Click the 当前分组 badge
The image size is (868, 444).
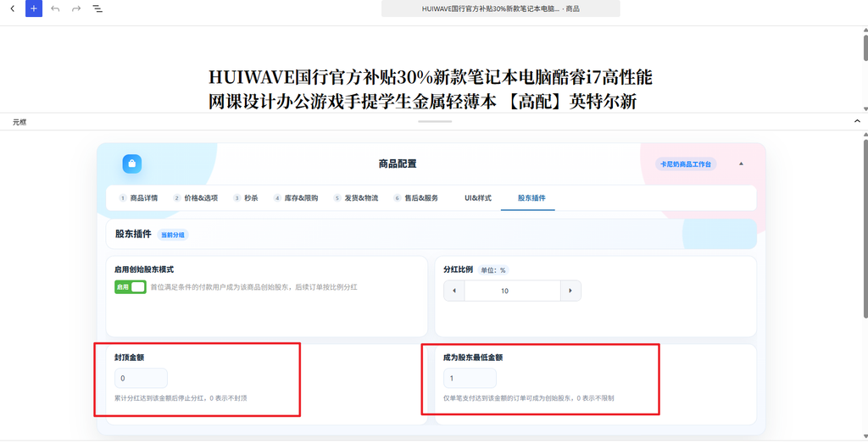[173, 235]
